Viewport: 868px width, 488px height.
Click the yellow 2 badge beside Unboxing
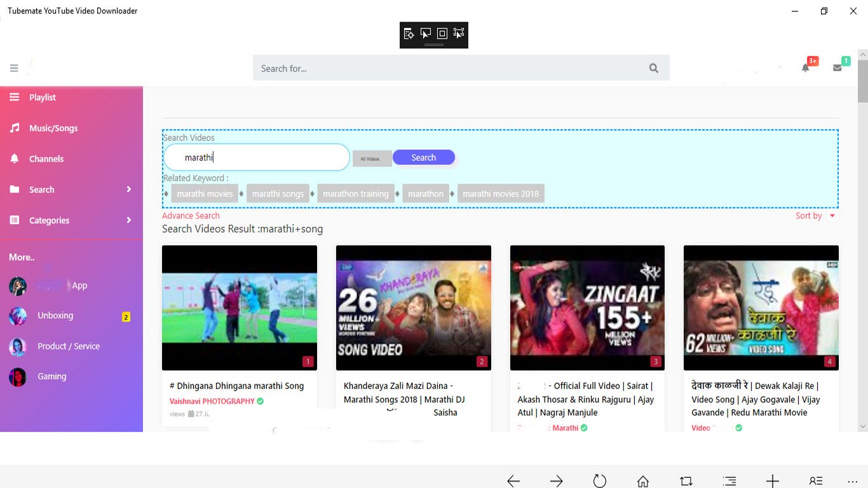pos(126,317)
